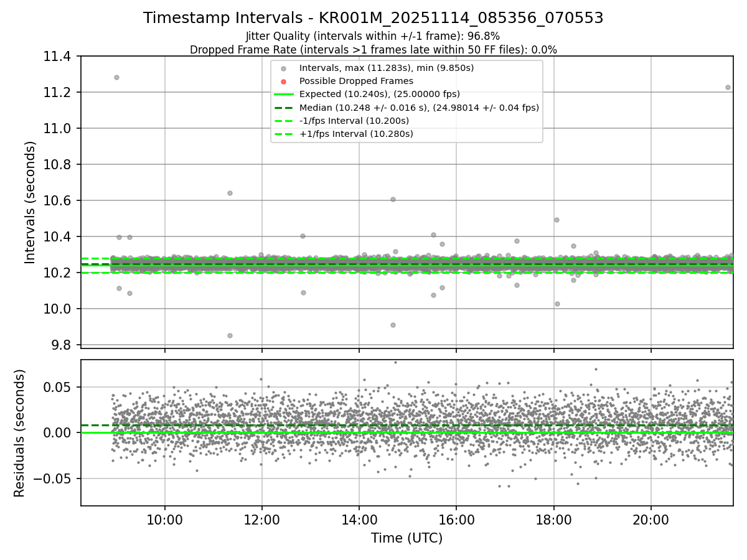
Task: Click the 'Residuals (seconds)' y-axis label
Action: coord(20,433)
